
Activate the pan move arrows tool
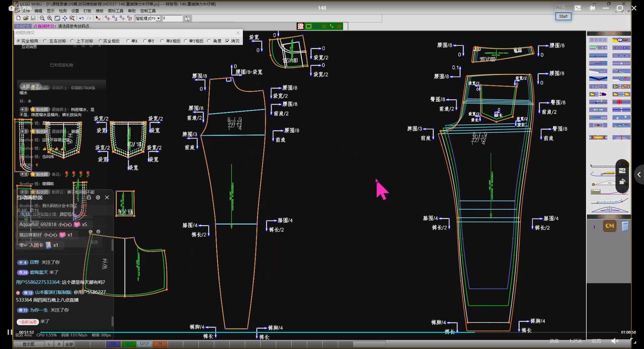tap(65, 18)
